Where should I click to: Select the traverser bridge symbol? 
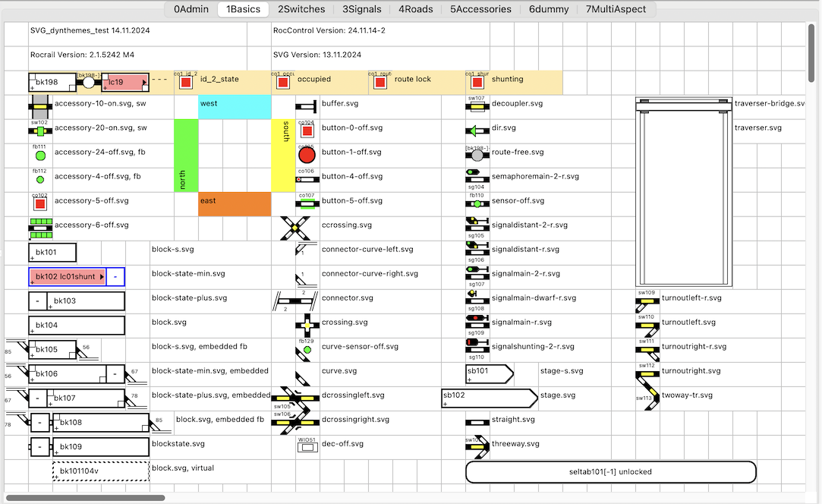coord(684,107)
